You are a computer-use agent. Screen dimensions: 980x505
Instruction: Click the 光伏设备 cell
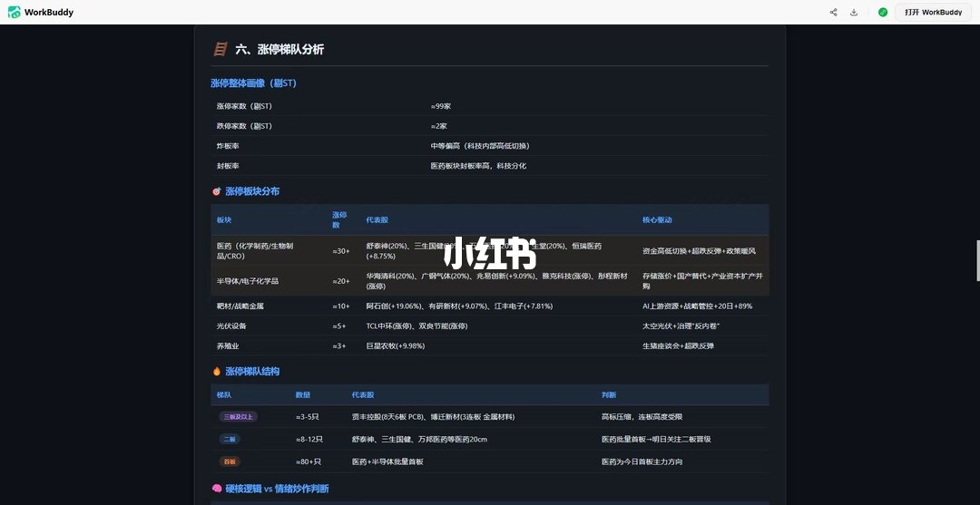pos(231,325)
